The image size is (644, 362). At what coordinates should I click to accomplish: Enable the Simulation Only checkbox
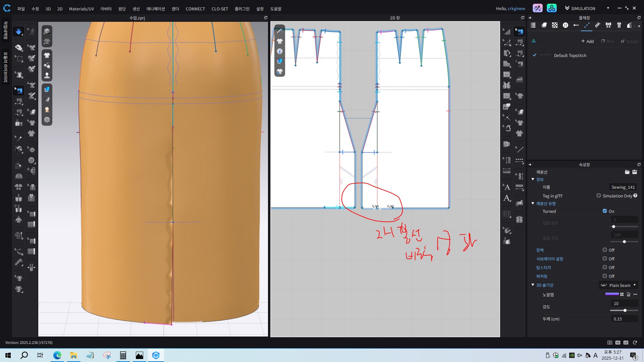[599, 195]
